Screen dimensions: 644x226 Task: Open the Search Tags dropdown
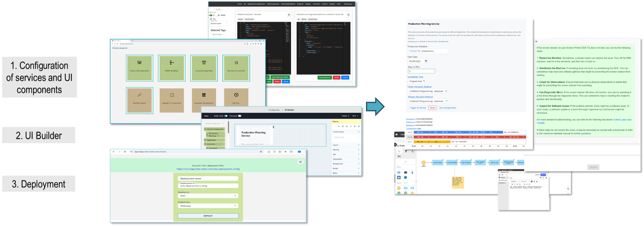click(217, 35)
